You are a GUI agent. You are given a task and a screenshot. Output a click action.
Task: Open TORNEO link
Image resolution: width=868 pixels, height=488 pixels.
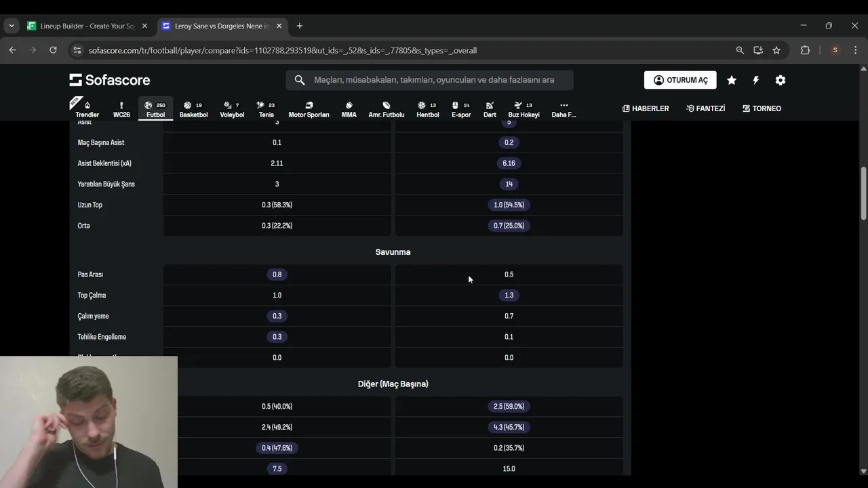(762, 108)
